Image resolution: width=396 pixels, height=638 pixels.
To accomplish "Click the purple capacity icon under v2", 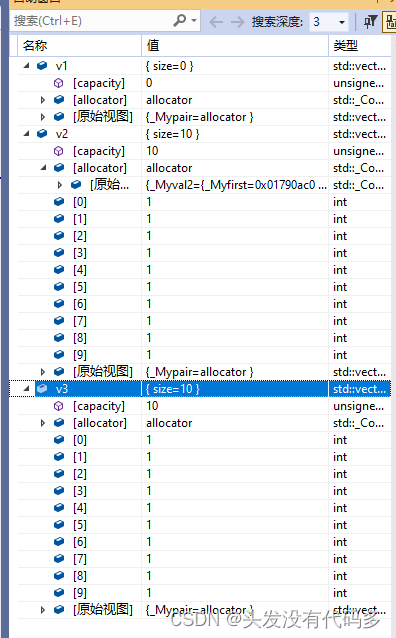I will [x=59, y=151].
